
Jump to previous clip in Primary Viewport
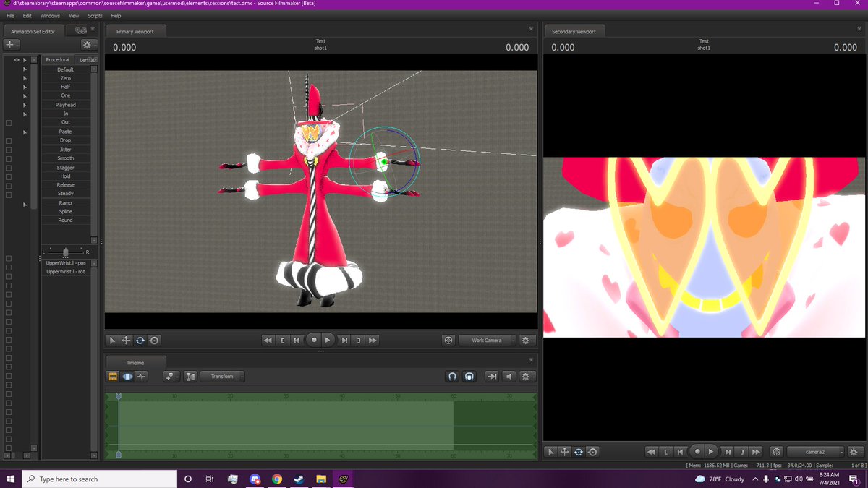[297, 340]
